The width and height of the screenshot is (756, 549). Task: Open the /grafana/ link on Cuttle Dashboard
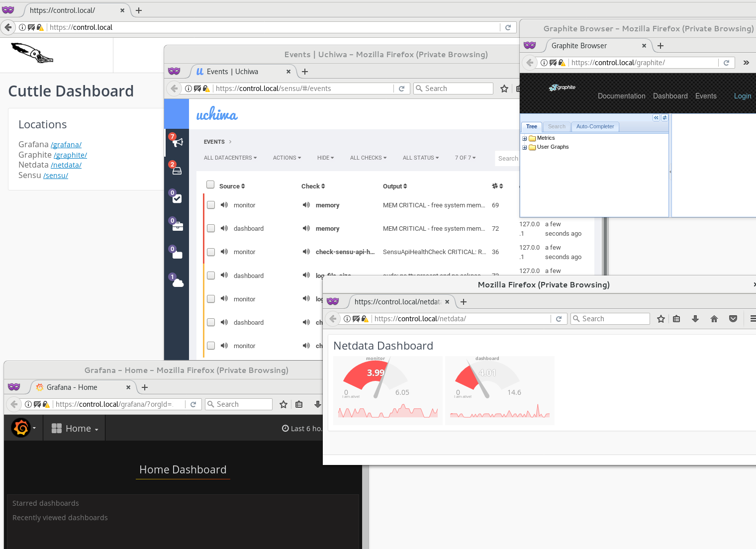(x=66, y=145)
